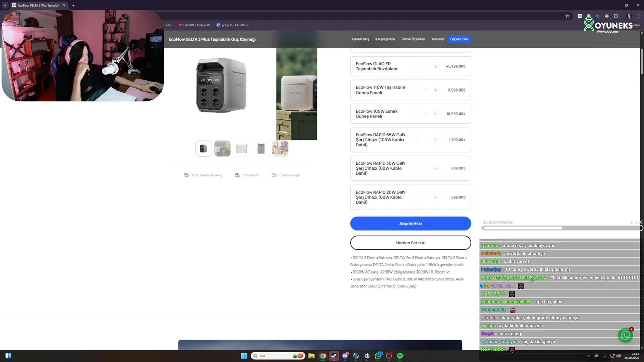Click the 45,999.00₺ GLACIER price
Screen dimensions: 644x362
click(455, 66)
